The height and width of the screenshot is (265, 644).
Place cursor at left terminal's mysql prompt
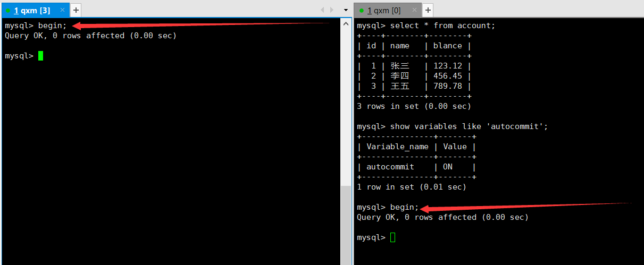40,56
